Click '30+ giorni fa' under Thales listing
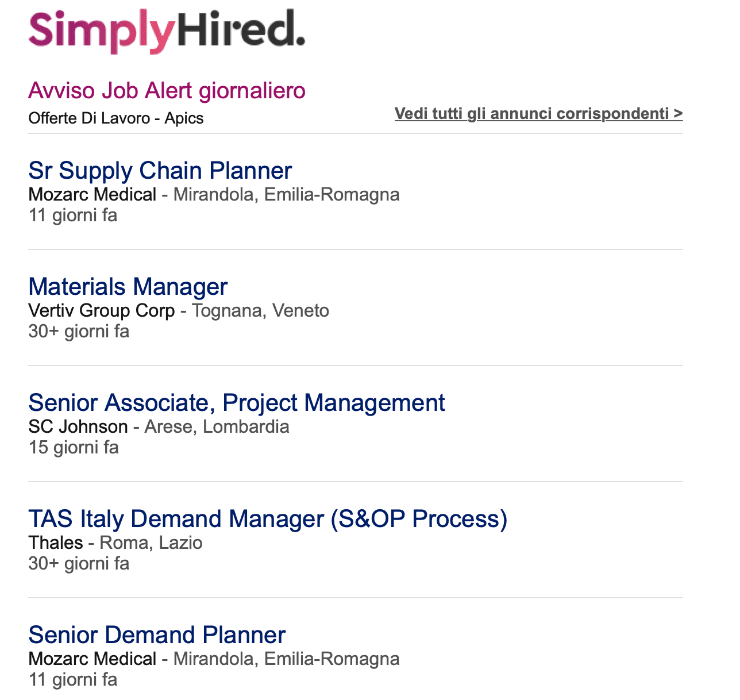 coord(79,563)
